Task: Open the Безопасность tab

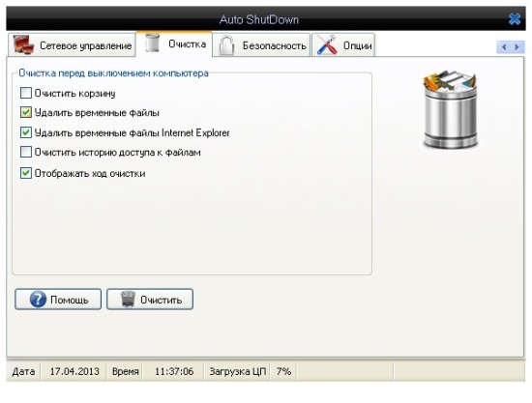Action: (261, 45)
